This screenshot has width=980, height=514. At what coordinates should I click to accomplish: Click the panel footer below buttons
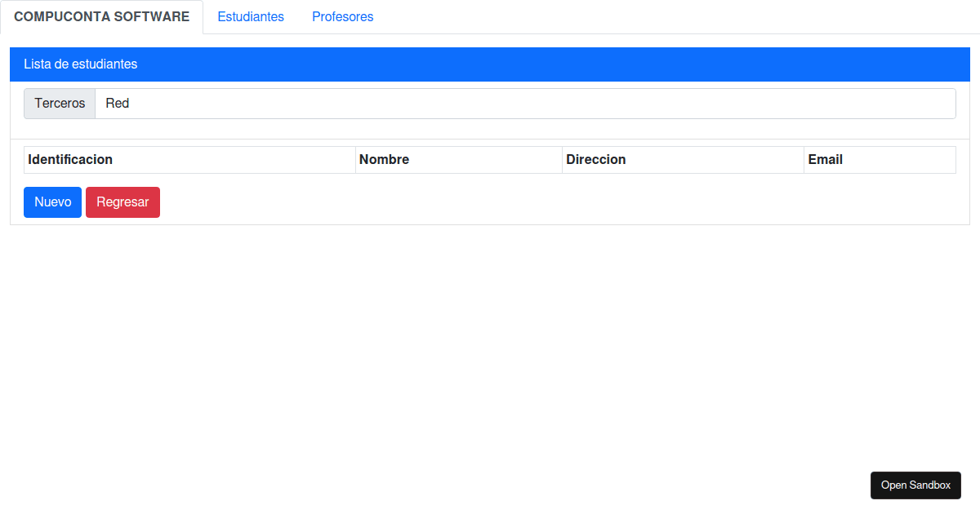coord(490,220)
